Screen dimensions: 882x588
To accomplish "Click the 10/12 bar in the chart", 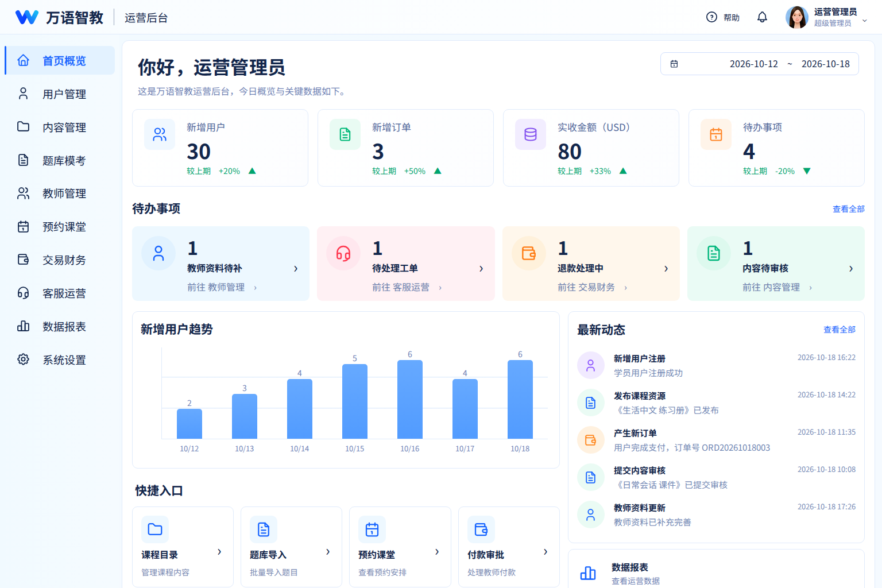I will pyautogui.click(x=189, y=424).
